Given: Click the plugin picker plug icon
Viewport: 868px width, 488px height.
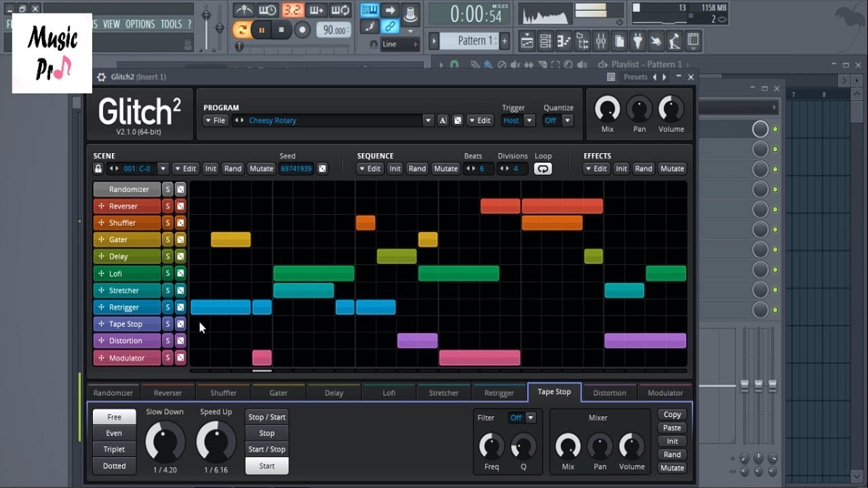Looking at the screenshot, I should [x=637, y=41].
